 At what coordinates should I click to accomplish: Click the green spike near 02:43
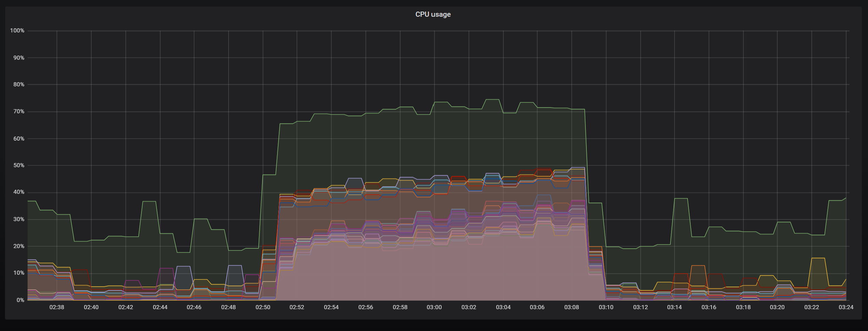(149, 201)
